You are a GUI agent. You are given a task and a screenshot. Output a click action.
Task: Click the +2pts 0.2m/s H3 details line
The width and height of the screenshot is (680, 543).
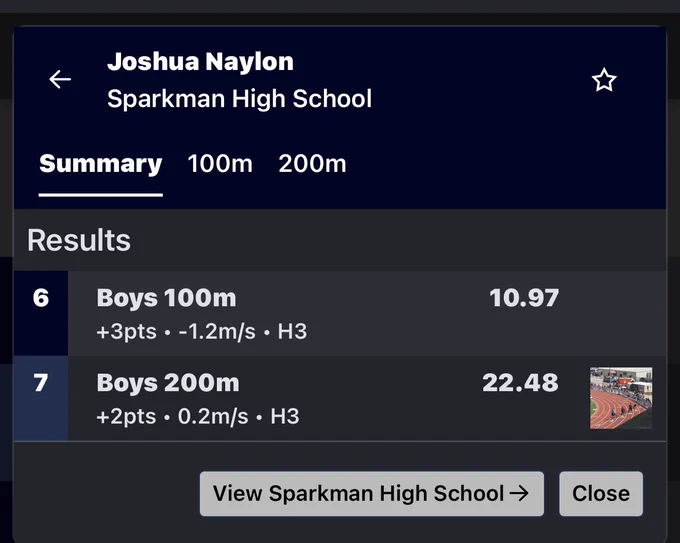198,417
